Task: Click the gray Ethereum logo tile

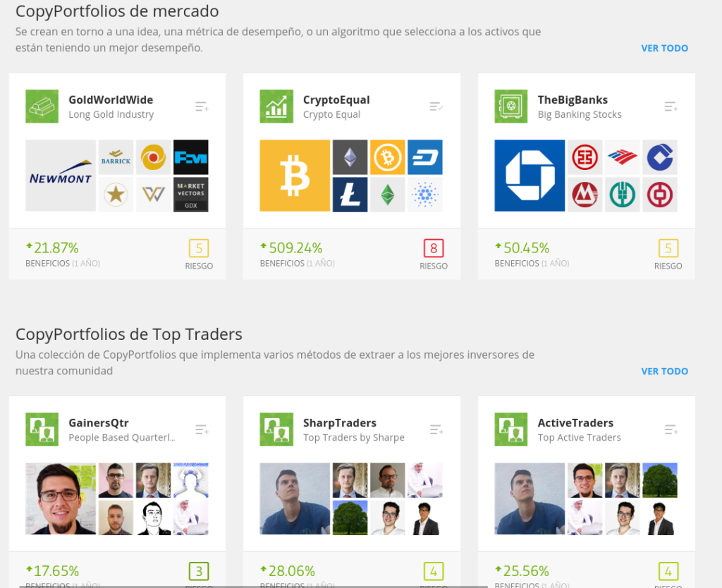Action: coord(350,157)
